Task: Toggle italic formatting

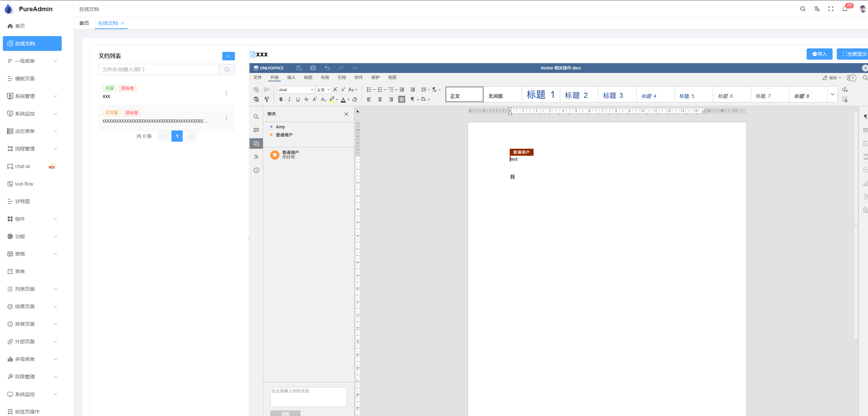Action: 289,99
